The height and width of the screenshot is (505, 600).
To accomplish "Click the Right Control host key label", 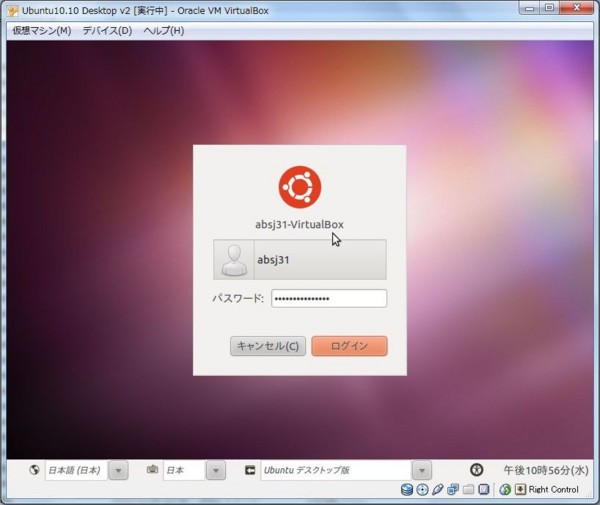I will 553,489.
